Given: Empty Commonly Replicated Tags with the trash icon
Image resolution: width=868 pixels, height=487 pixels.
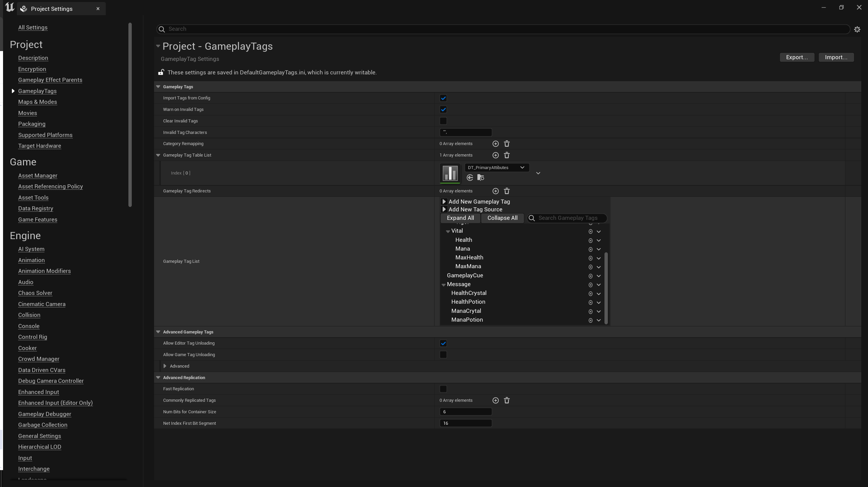Looking at the screenshot, I should pos(506,400).
